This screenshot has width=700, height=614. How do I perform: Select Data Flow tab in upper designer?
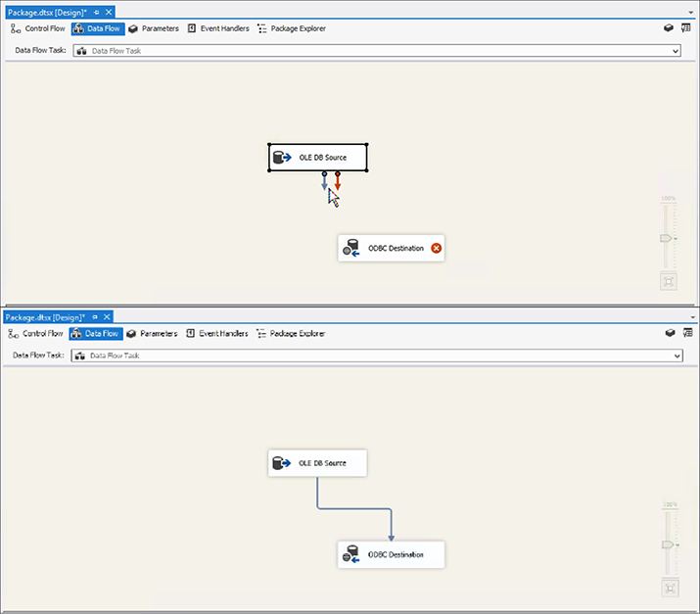pyautogui.click(x=98, y=28)
